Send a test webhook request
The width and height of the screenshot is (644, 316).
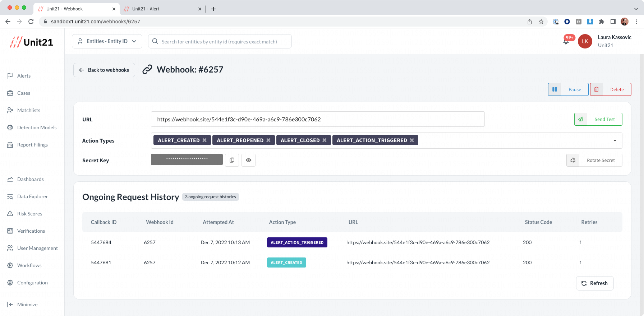coord(598,119)
